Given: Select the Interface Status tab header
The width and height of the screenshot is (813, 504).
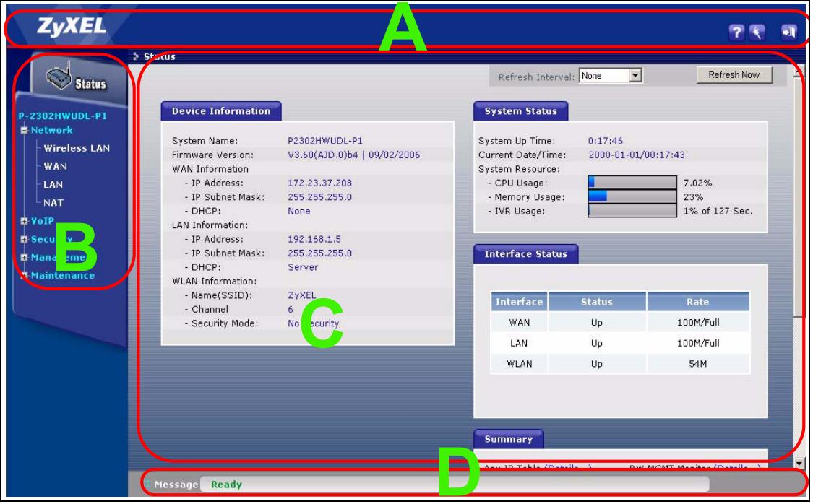Looking at the screenshot, I should (x=526, y=254).
